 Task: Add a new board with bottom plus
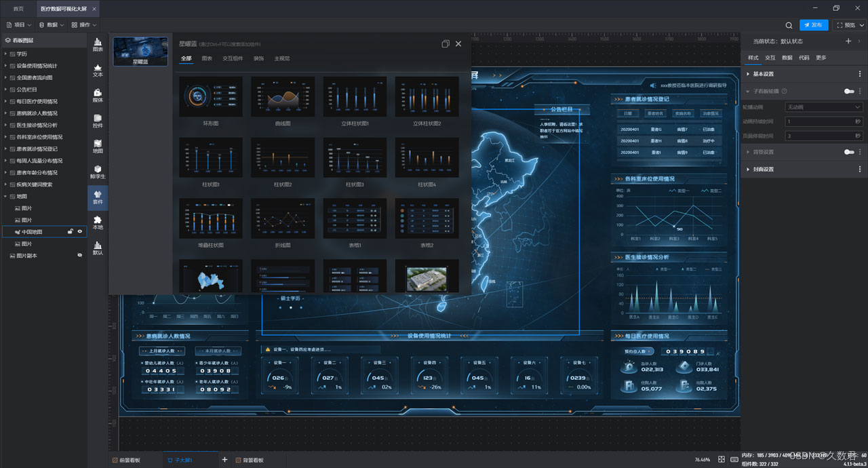point(224,460)
